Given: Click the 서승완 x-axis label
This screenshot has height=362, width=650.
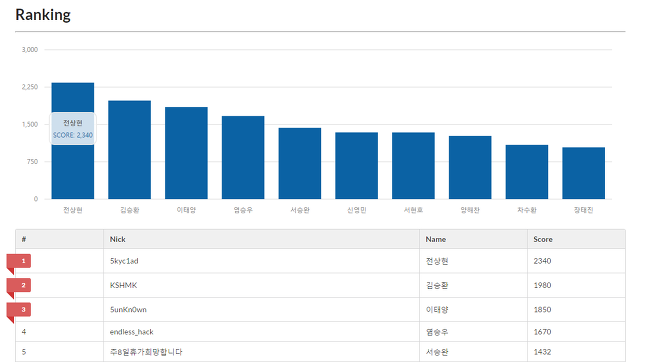Looking at the screenshot, I should click(x=300, y=210).
